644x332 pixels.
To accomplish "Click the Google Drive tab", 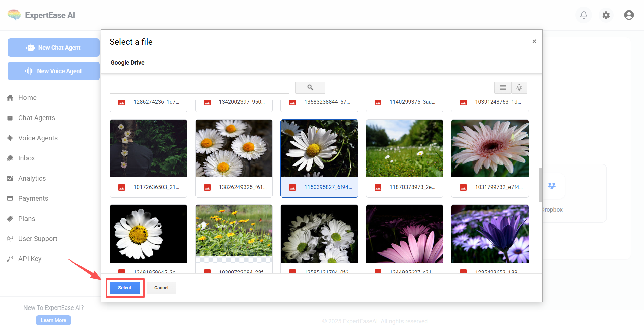I will [127, 63].
